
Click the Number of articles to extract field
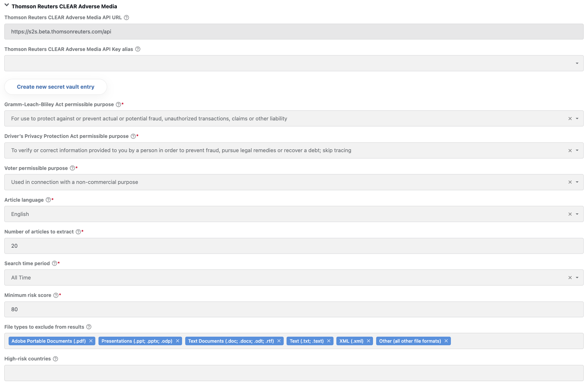(294, 246)
